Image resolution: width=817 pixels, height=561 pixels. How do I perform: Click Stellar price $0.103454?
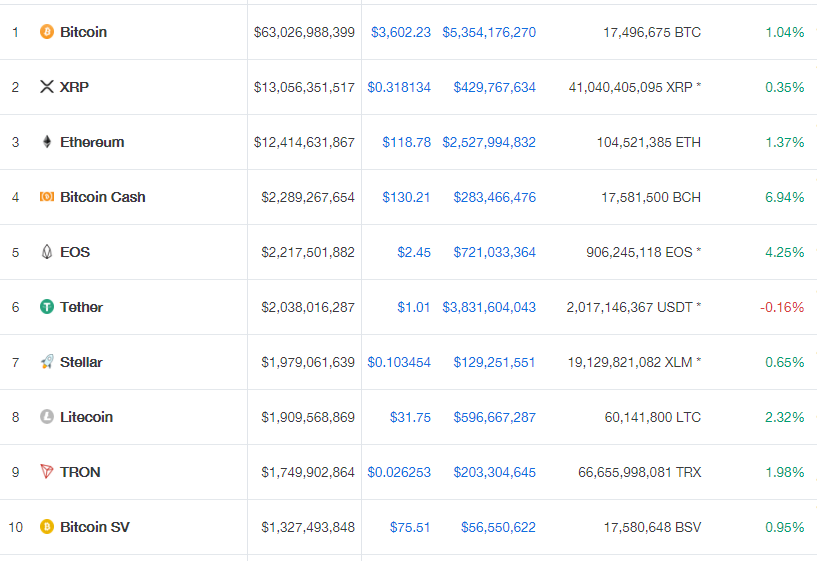point(399,362)
